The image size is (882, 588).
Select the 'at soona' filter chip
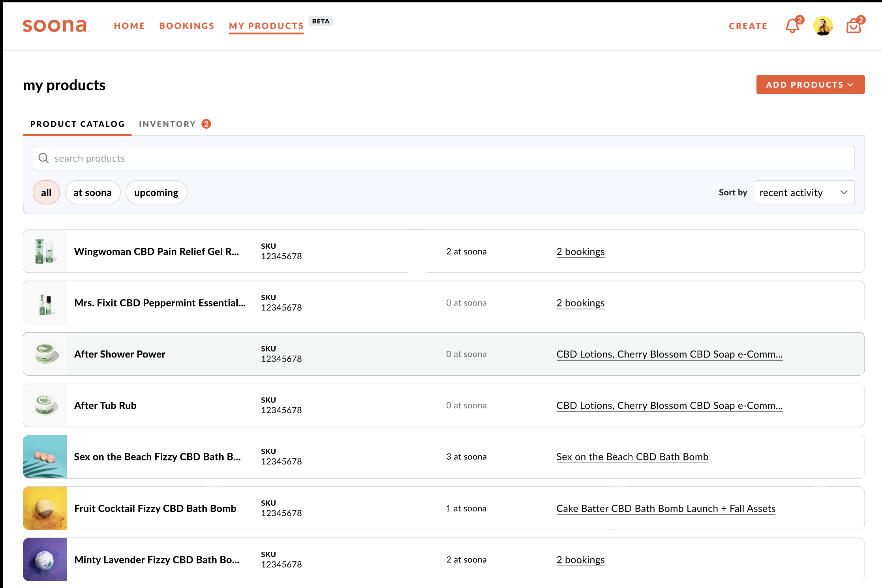(93, 193)
